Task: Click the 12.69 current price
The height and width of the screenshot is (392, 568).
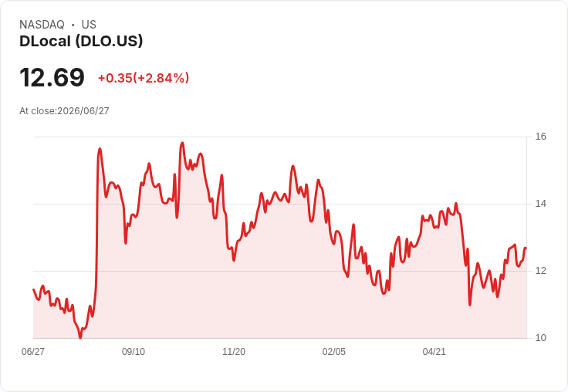Action: (52, 77)
